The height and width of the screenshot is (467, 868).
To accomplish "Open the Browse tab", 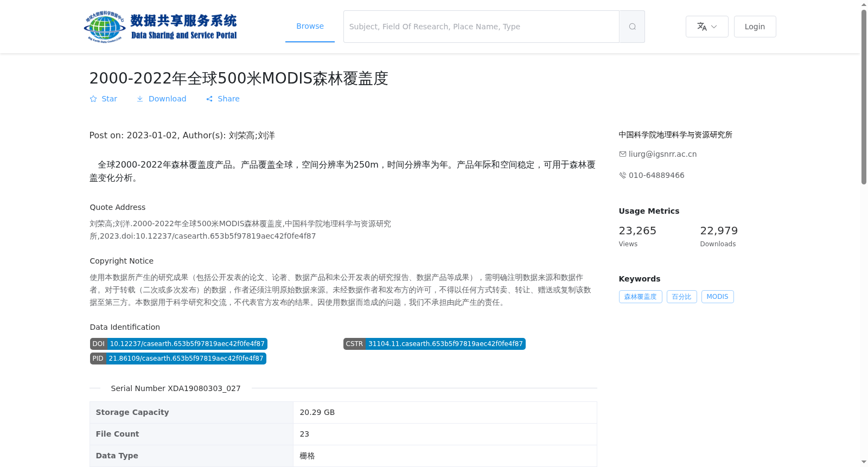I will [310, 26].
